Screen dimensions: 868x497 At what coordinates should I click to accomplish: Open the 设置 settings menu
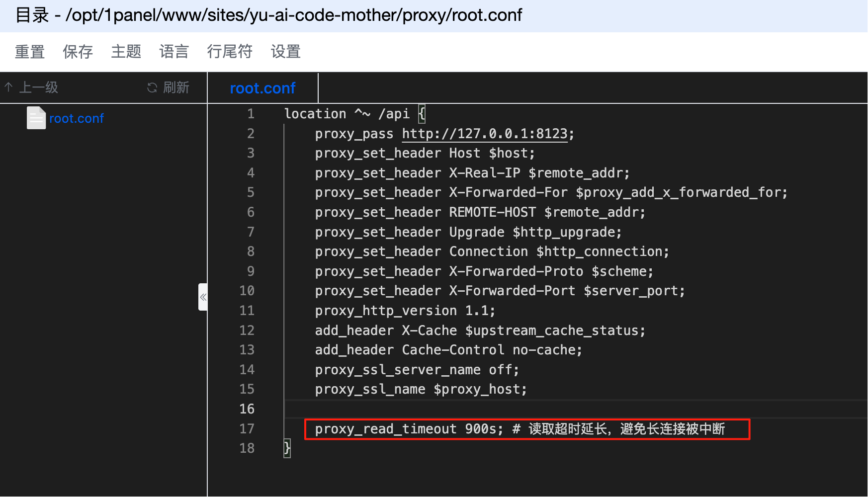(285, 52)
